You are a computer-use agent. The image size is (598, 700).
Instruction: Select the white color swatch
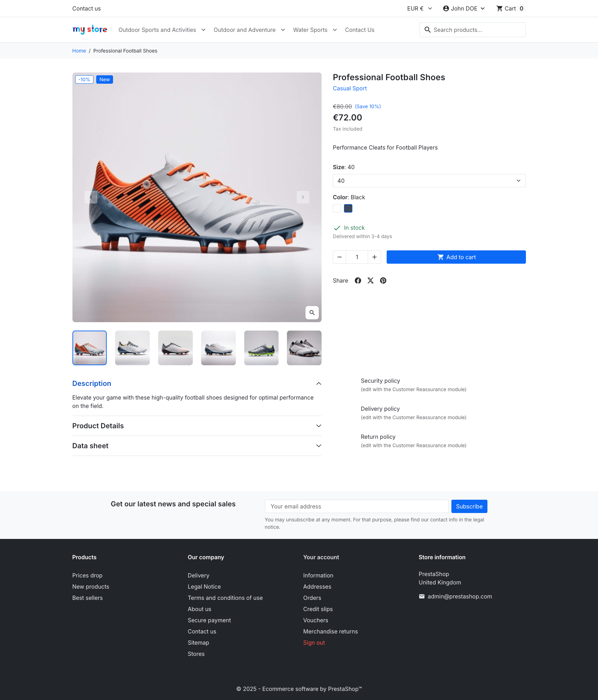337,208
